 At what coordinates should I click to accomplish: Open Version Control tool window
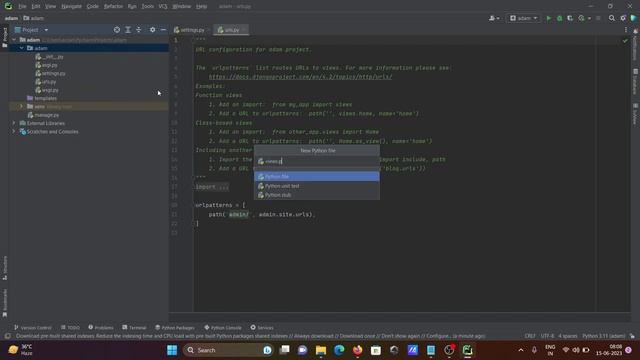pyautogui.click(x=33, y=327)
